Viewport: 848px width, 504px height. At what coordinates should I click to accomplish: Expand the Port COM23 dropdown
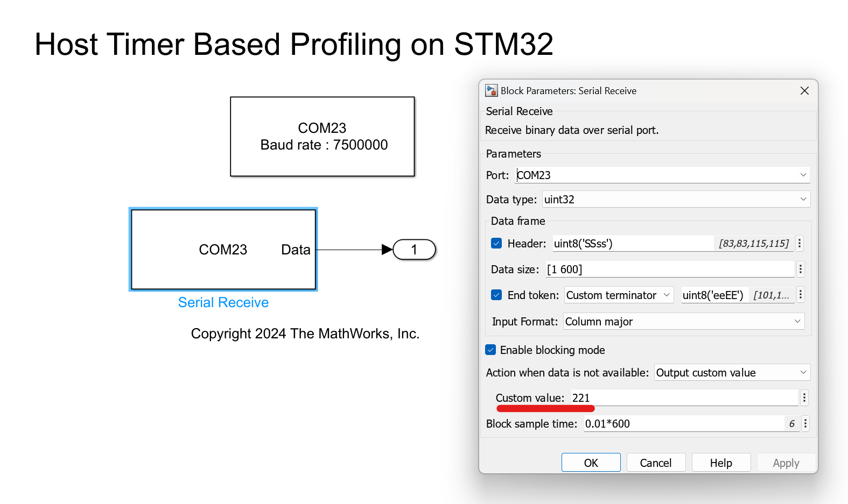(x=803, y=175)
